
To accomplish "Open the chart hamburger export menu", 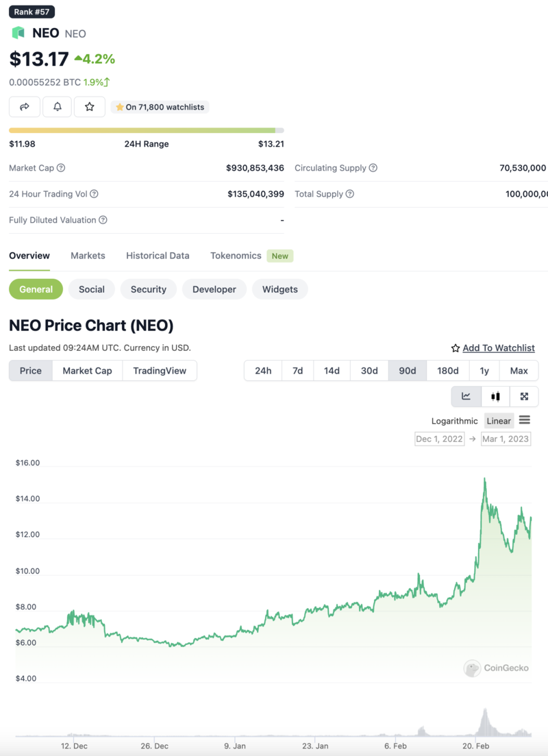I will tap(525, 420).
